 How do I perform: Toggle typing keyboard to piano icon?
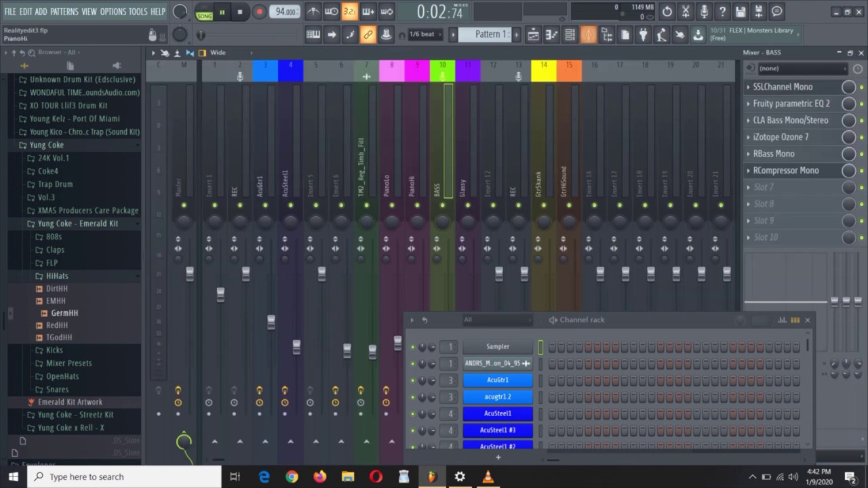point(313,35)
